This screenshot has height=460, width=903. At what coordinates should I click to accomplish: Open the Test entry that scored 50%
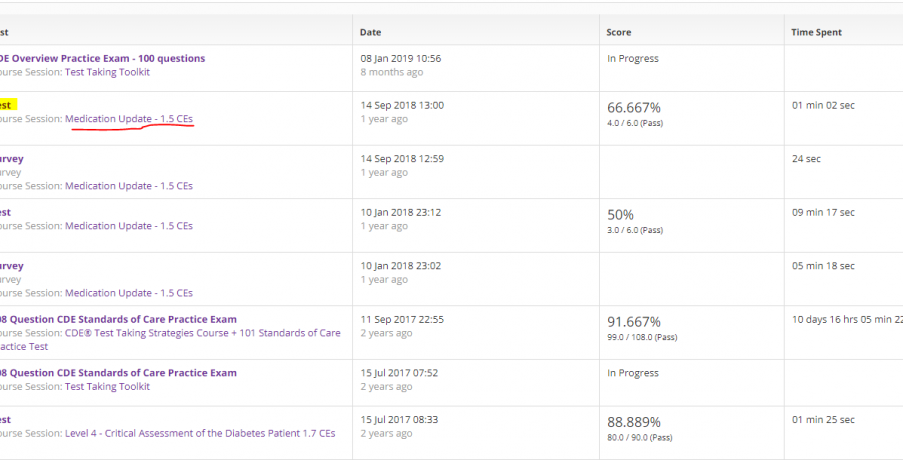click(x=6, y=212)
